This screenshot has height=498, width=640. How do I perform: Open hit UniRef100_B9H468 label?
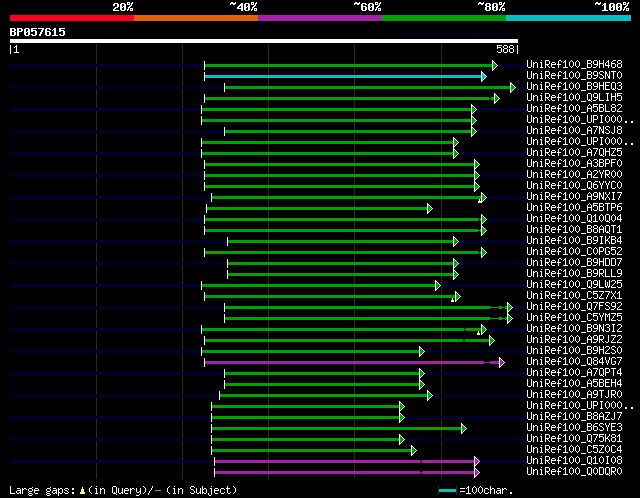(x=574, y=64)
